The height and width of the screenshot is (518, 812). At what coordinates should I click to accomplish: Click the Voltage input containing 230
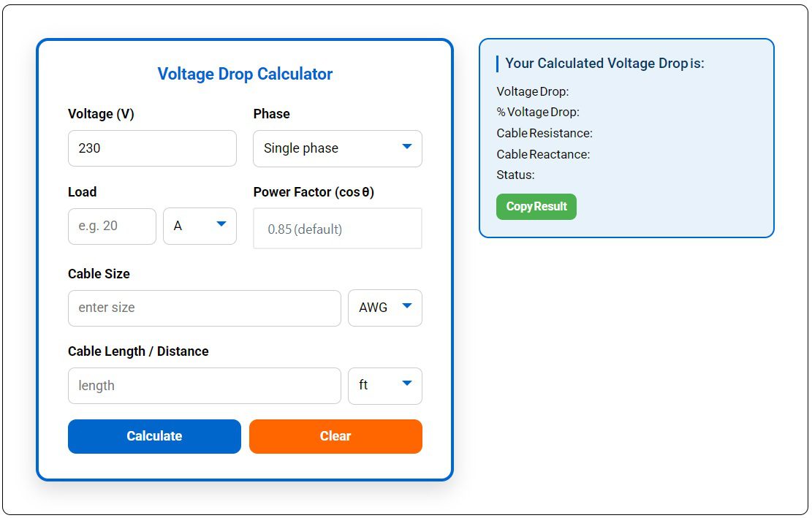click(152, 148)
